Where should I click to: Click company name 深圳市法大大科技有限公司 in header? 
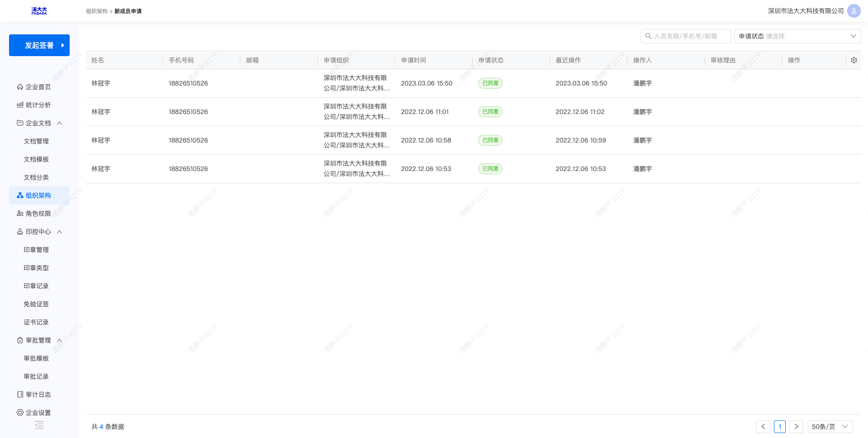coord(806,11)
